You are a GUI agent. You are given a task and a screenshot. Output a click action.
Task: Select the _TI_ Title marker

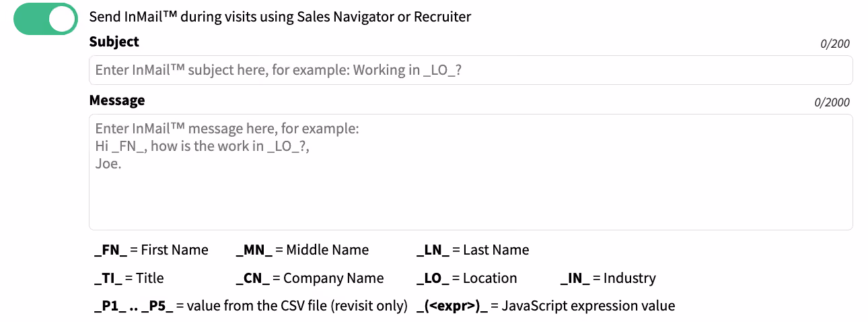108,278
